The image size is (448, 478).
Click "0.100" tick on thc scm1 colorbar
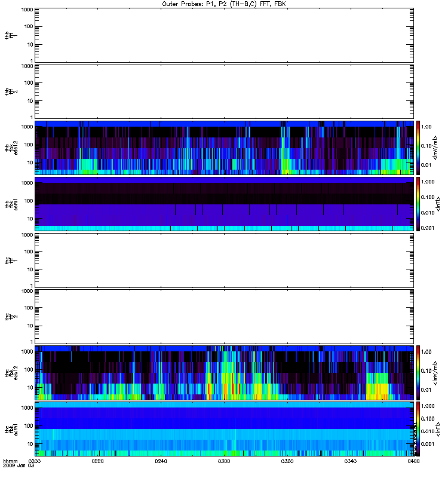click(428, 419)
